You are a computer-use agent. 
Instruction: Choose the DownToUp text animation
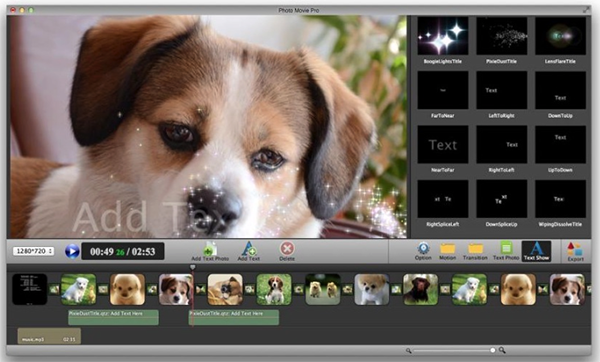pos(560,90)
